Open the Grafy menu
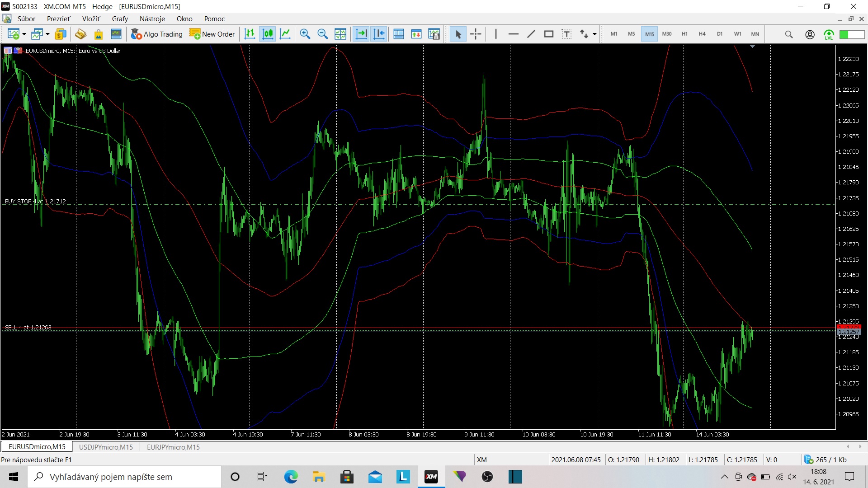Image resolution: width=868 pixels, height=488 pixels. [x=120, y=19]
